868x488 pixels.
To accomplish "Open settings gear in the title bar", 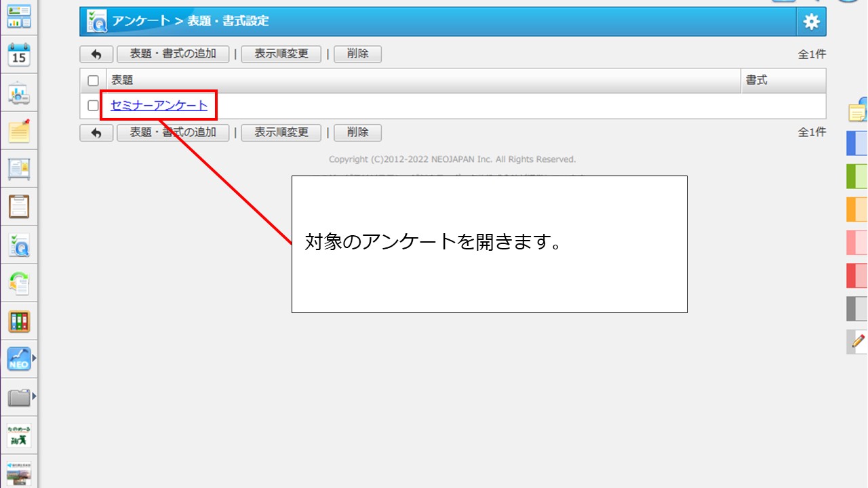I will [811, 22].
